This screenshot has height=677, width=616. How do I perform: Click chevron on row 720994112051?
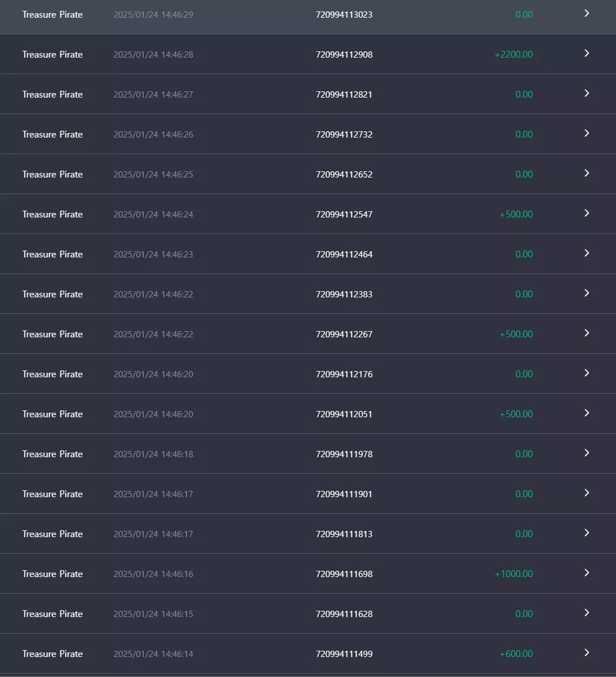tap(587, 413)
